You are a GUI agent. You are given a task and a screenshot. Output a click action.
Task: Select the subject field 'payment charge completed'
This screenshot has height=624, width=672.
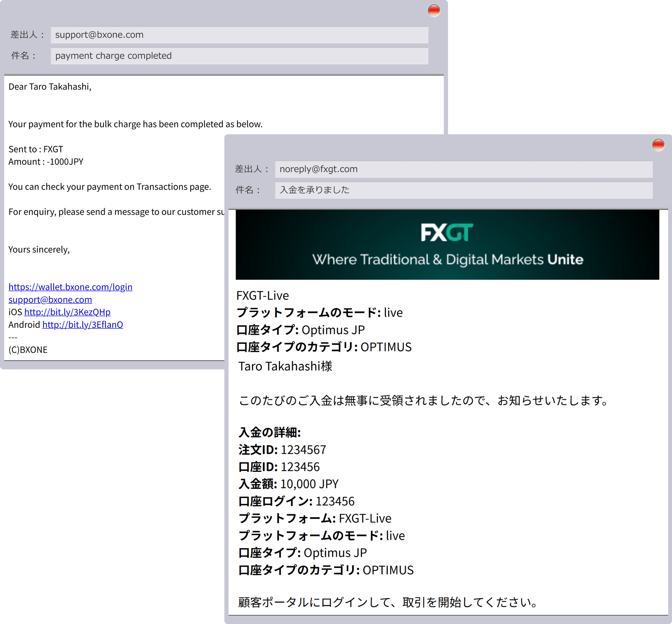pyautogui.click(x=240, y=56)
